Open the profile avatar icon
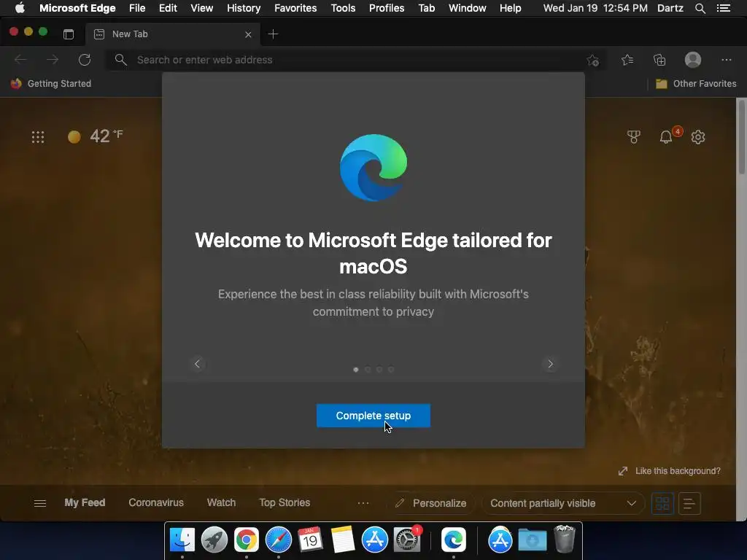 click(693, 60)
